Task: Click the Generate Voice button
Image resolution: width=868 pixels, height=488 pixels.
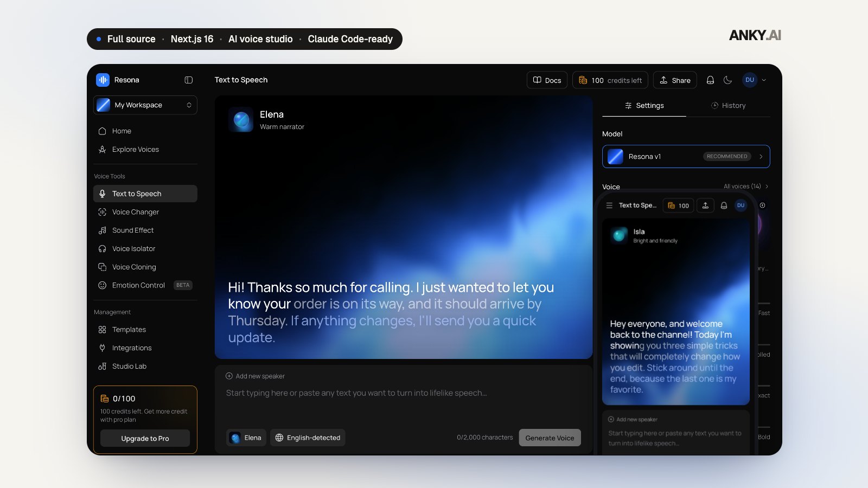Action: 550,438
